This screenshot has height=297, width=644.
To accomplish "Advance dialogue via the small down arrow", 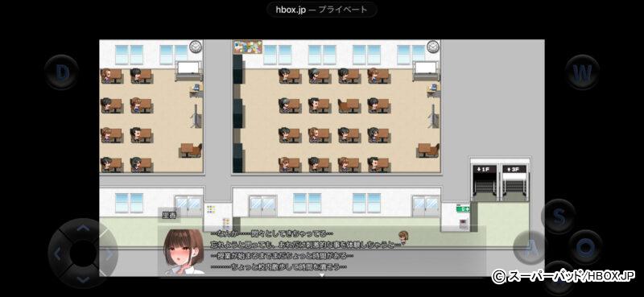I will 322,275.
